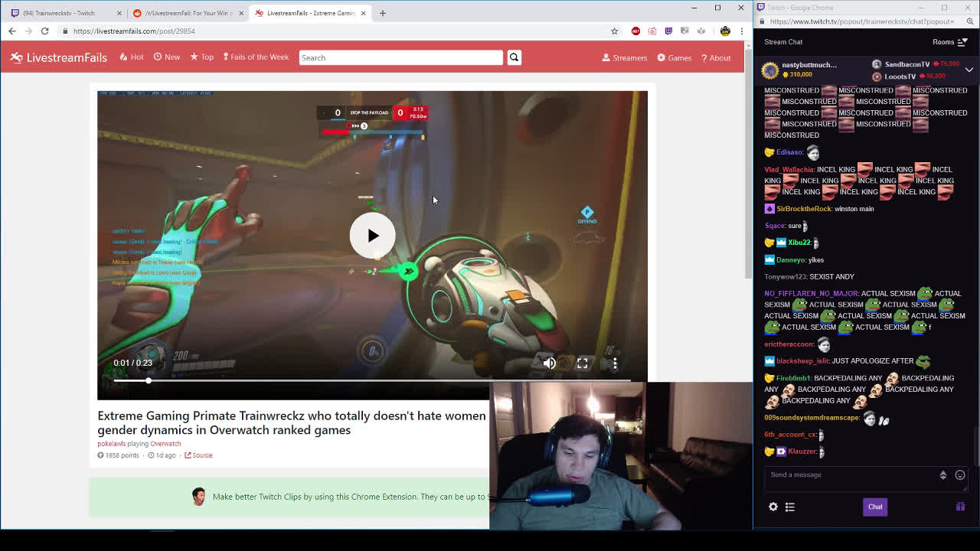Viewport: 980px width, 551px height.
Task: Click the purple gift loot icon
Action: (960, 507)
